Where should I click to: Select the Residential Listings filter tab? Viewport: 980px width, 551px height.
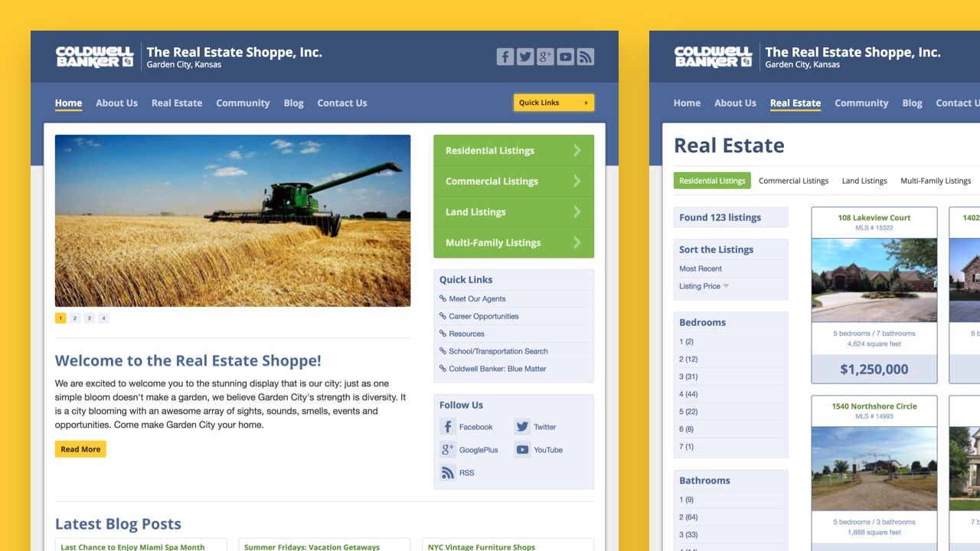(x=712, y=181)
